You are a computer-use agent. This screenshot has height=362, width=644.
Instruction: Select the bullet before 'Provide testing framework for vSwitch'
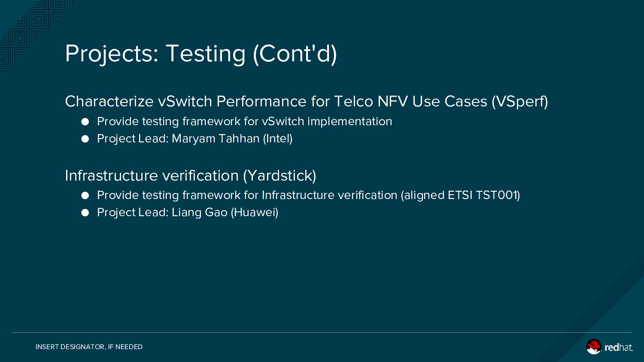(85, 122)
